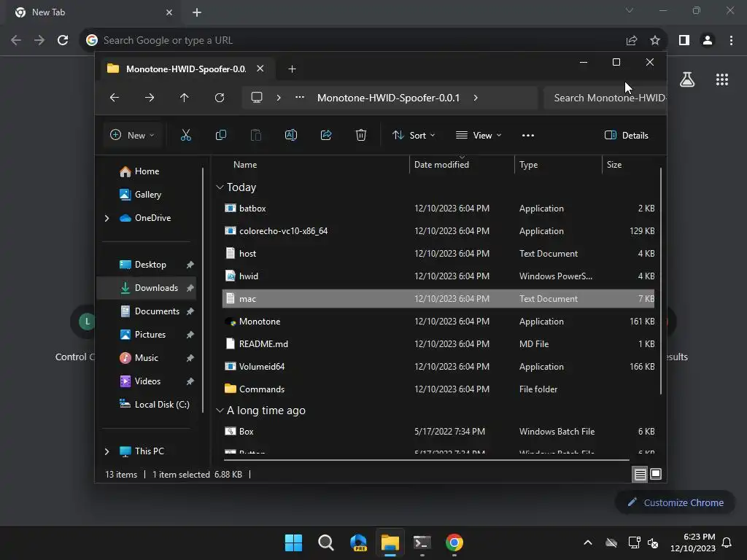Screen dimensions: 747x560
Task: Click the This PC monitor icon in address bar
Action: point(257,98)
